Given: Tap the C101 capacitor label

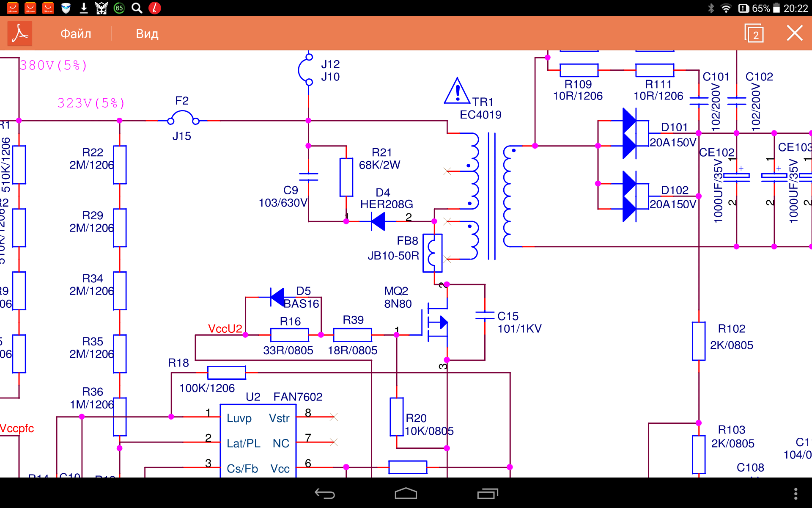Looking at the screenshot, I should tap(716, 77).
